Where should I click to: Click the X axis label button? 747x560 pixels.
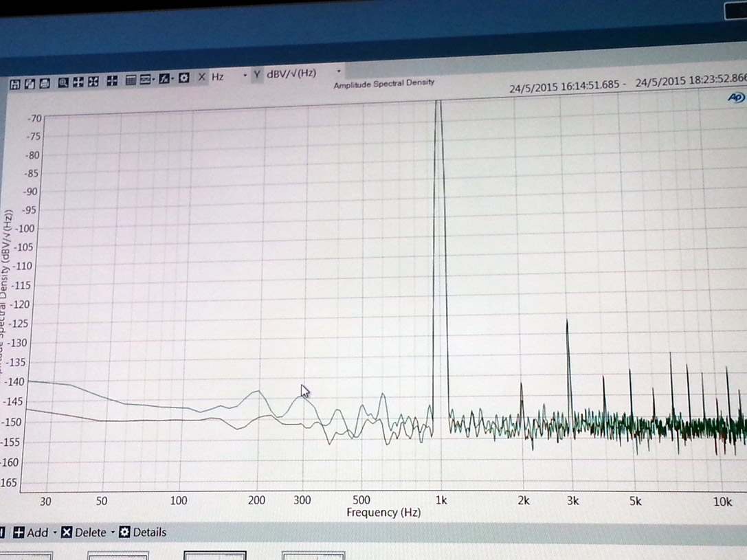[202, 77]
